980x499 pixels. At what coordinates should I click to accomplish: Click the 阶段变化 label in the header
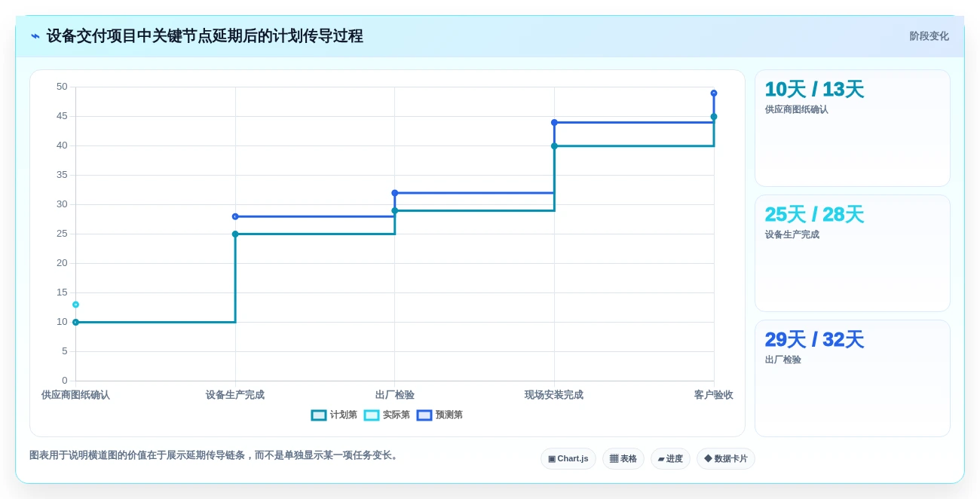929,36
